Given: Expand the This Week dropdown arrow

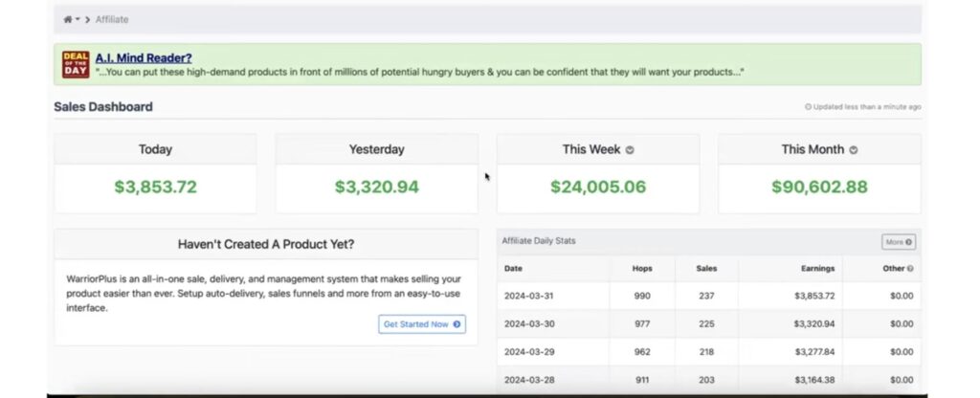Looking at the screenshot, I should point(630,150).
